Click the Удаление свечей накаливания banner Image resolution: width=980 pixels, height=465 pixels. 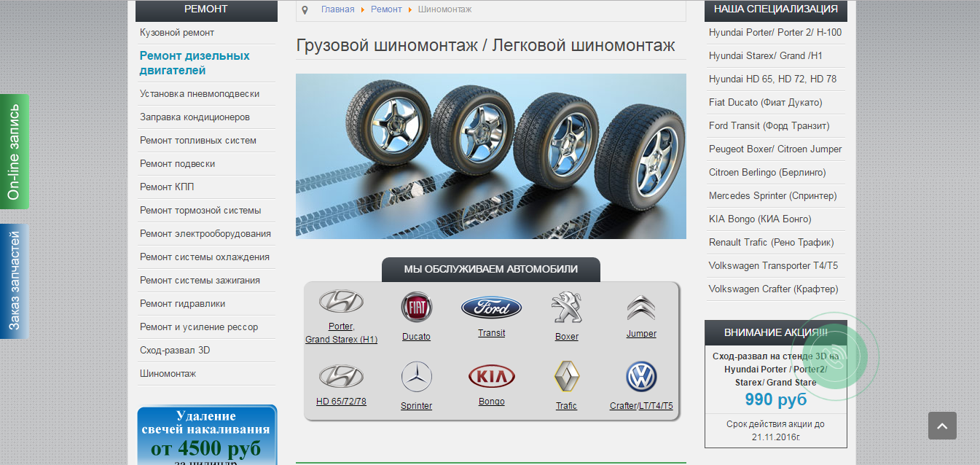coord(207,435)
